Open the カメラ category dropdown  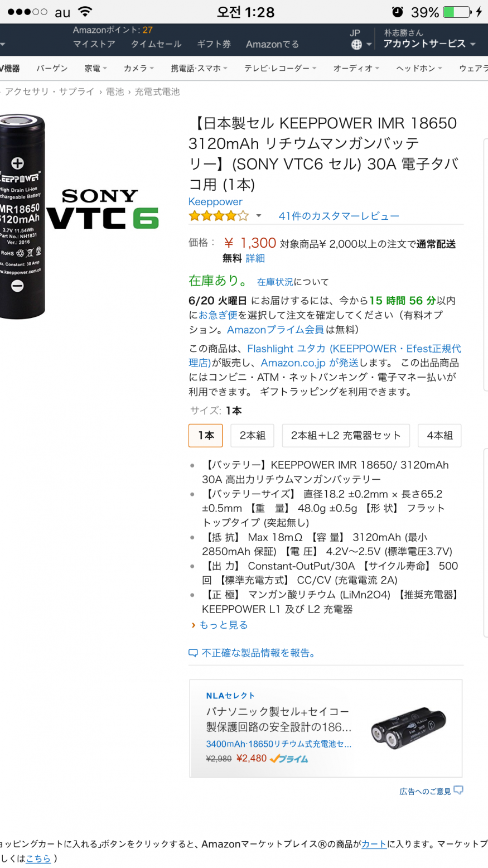pyautogui.click(x=139, y=69)
